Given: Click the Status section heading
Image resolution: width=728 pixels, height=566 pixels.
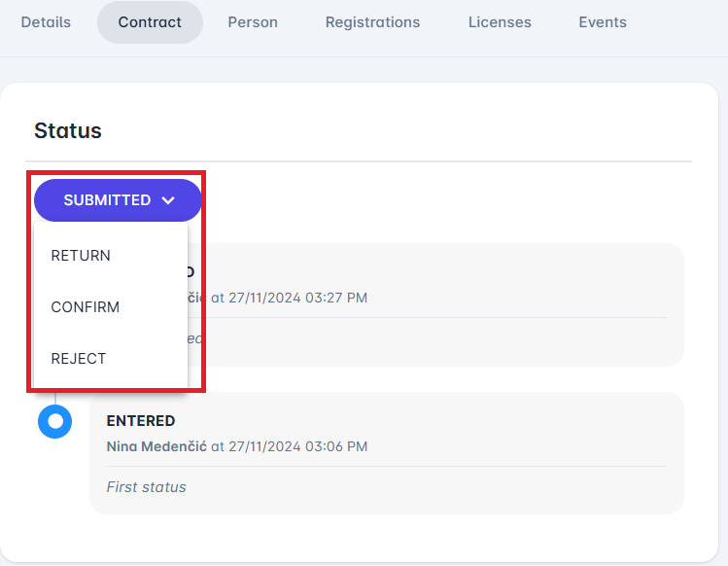Looking at the screenshot, I should pyautogui.click(x=68, y=130).
